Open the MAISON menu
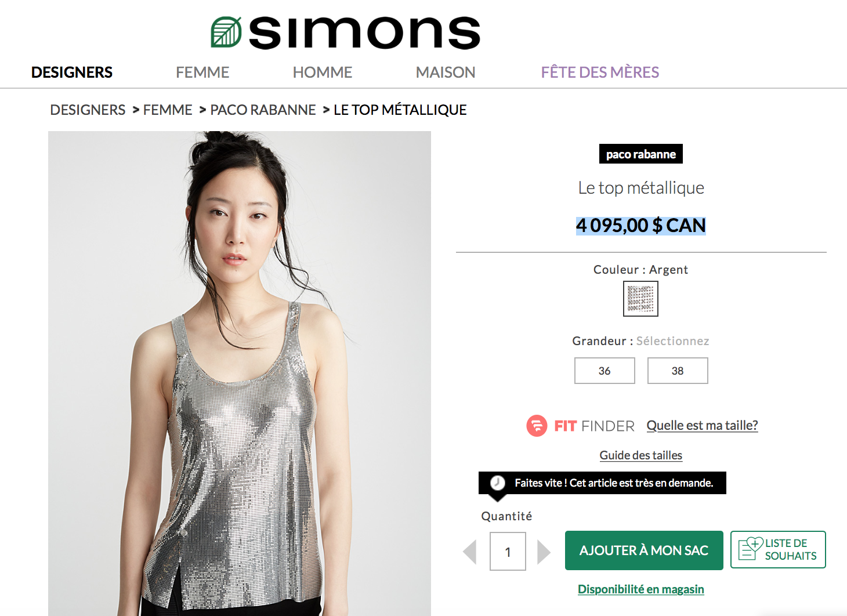Screen dimensions: 847x616 446,73
